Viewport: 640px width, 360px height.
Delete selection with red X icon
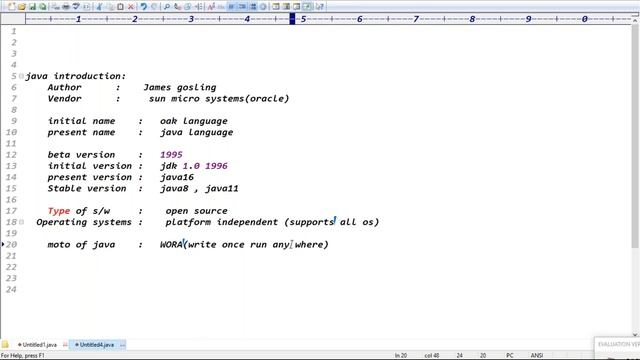click(131, 7)
